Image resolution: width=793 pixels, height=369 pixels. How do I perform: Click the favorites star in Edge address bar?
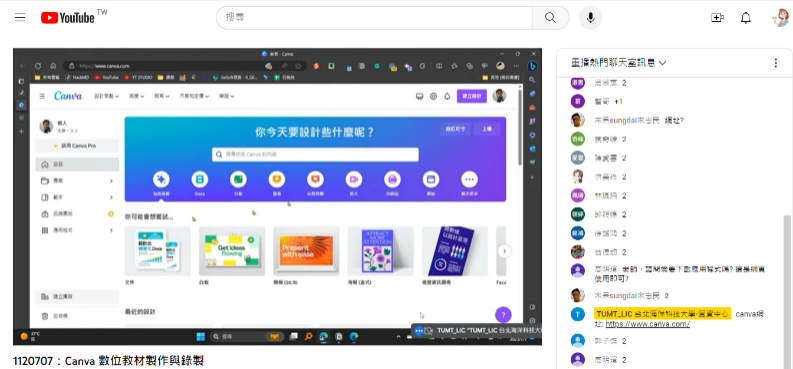[x=299, y=66]
